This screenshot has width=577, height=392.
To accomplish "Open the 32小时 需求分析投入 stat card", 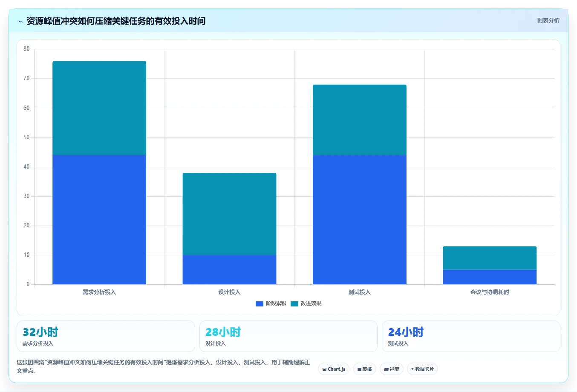I will click(x=106, y=336).
